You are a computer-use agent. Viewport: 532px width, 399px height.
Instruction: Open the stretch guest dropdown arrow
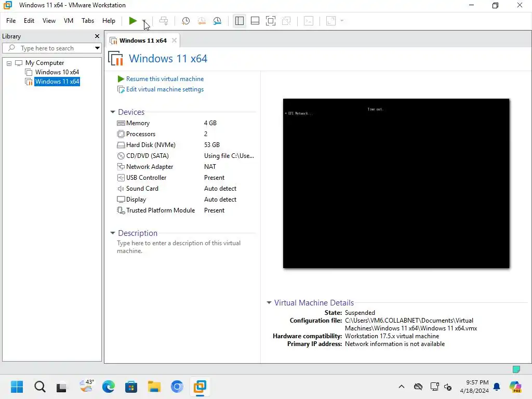(342, 21)
